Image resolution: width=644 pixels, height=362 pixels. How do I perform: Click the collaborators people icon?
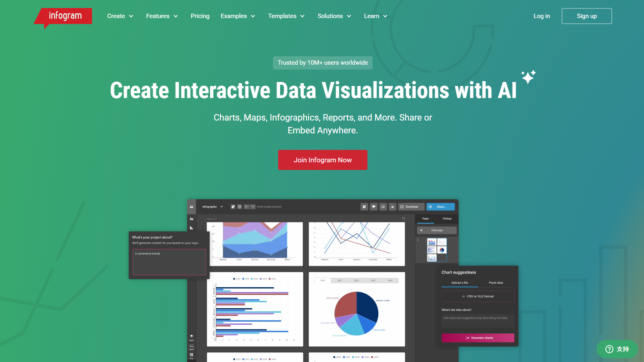point(393,207)
